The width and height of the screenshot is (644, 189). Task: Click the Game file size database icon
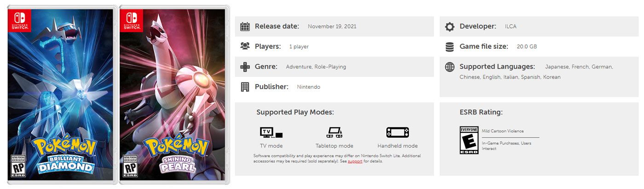[449, 46]
